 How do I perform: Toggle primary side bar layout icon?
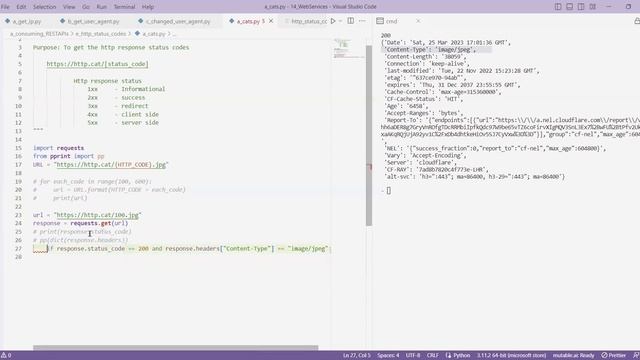(x=558, y=7)
